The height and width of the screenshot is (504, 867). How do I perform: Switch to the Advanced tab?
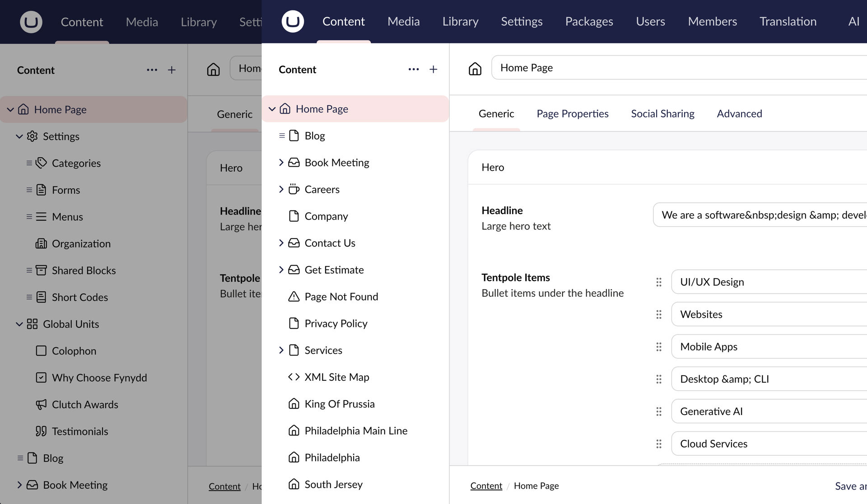(x=739, y=114)
